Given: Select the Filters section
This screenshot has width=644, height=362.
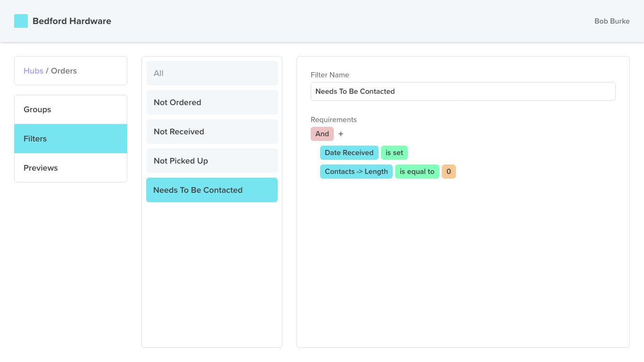Looking at the screenshot, I should pos(71,139).
